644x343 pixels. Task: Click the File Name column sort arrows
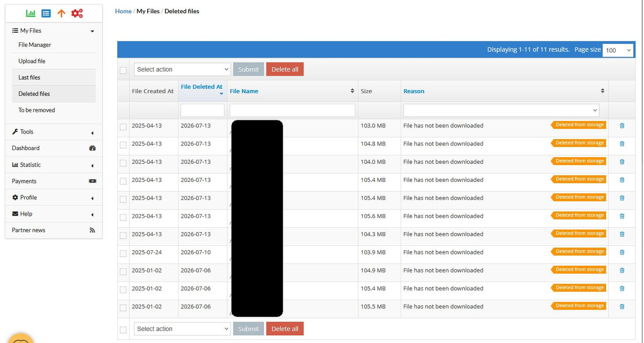click(352, 91)
